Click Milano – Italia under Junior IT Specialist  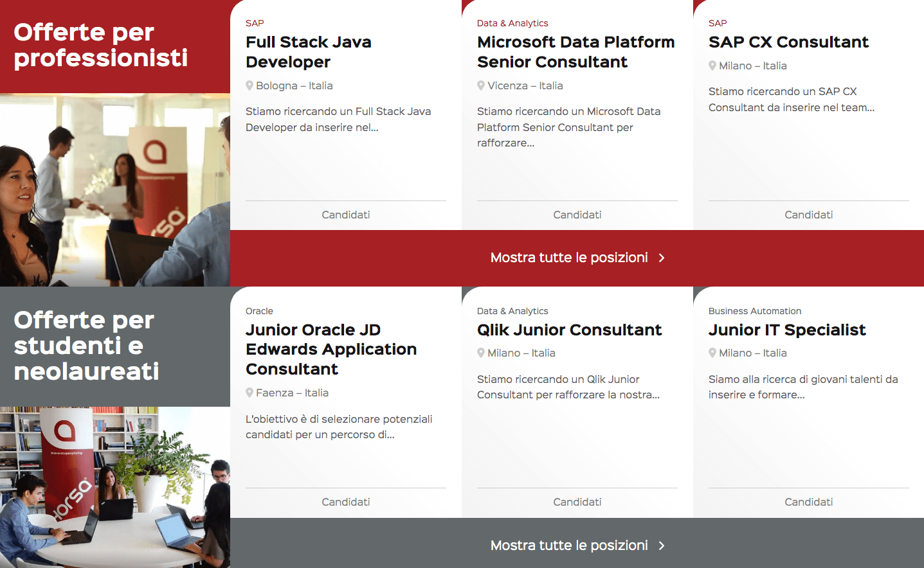click(x=753, y=353)
